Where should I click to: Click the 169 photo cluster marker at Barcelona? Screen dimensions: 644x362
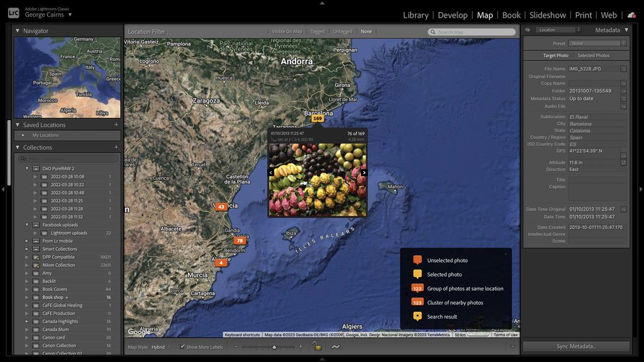[x=318, y=119]
